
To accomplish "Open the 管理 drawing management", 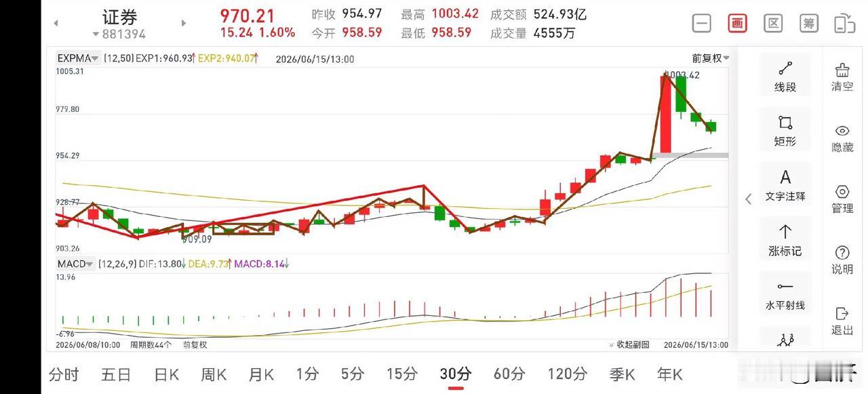I will point(842,199).
